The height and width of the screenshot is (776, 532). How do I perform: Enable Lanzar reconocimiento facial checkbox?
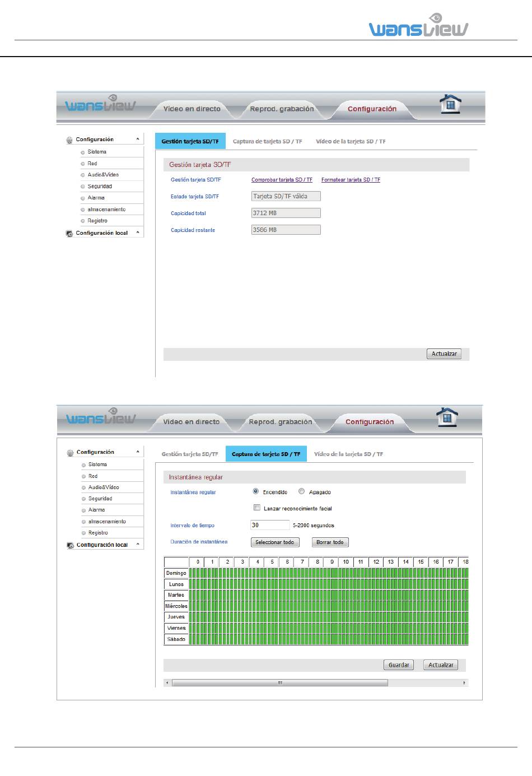click(257, 508)
